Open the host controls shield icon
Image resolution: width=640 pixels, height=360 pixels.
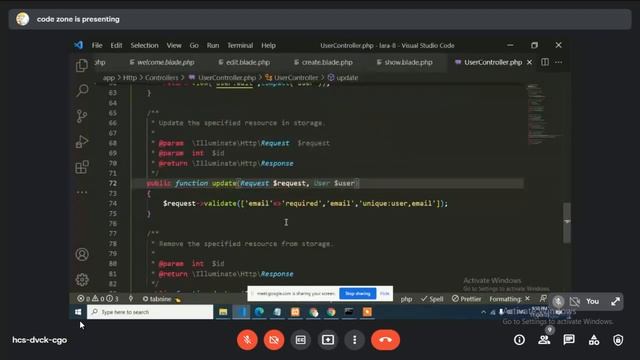pyautogui.click(x=618, y=340)
